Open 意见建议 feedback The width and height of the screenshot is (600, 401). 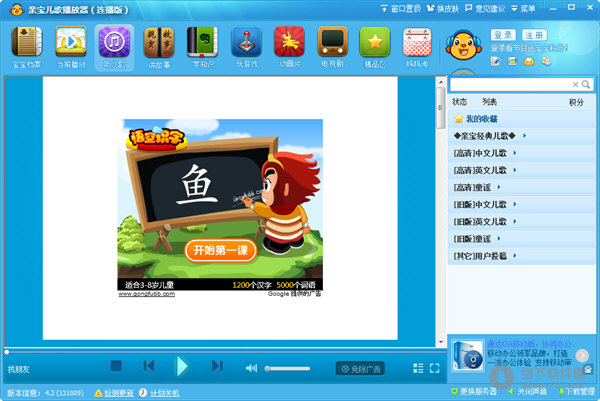click(x=485, y=8)
